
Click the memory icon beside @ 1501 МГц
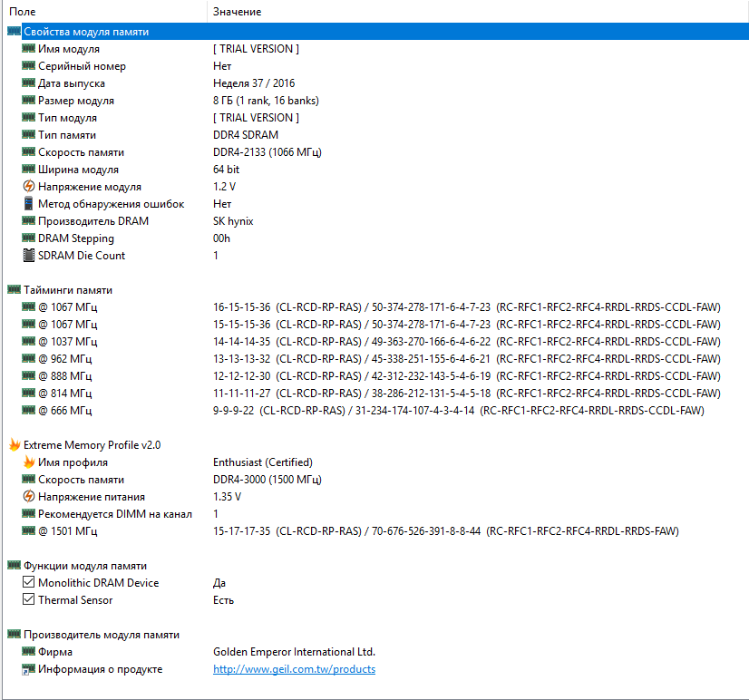coord(29,530)
